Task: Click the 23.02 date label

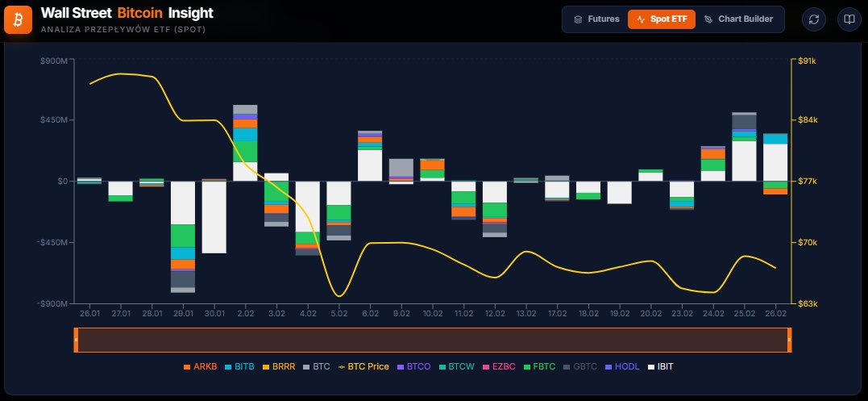Action: pos(682,314)
